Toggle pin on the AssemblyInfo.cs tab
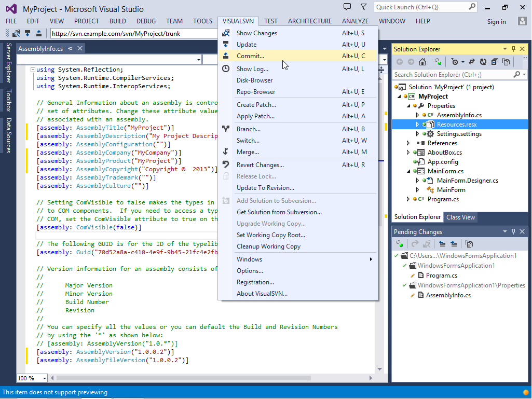This screenshot has height=399, width=532. click(70, 49)
